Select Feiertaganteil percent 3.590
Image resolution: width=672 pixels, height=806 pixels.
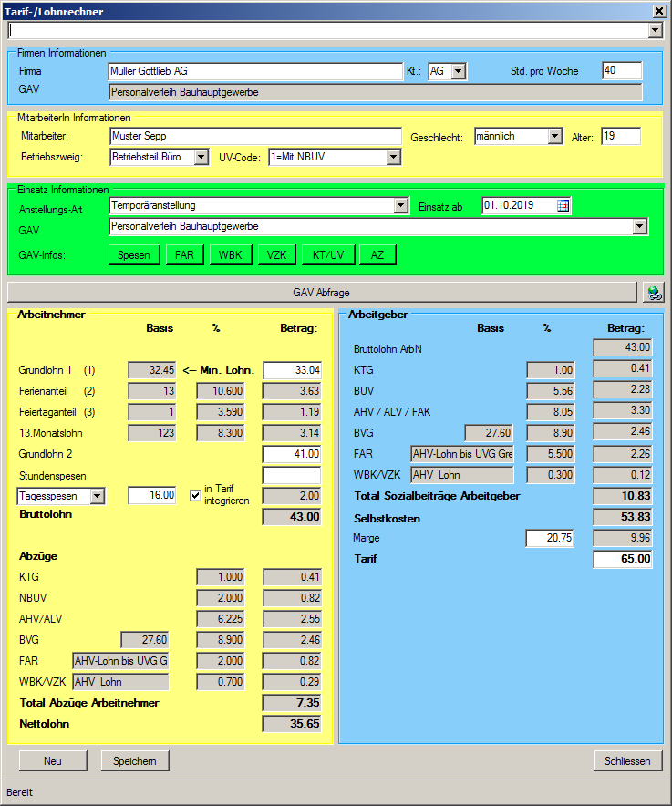(x=220, y=412)
